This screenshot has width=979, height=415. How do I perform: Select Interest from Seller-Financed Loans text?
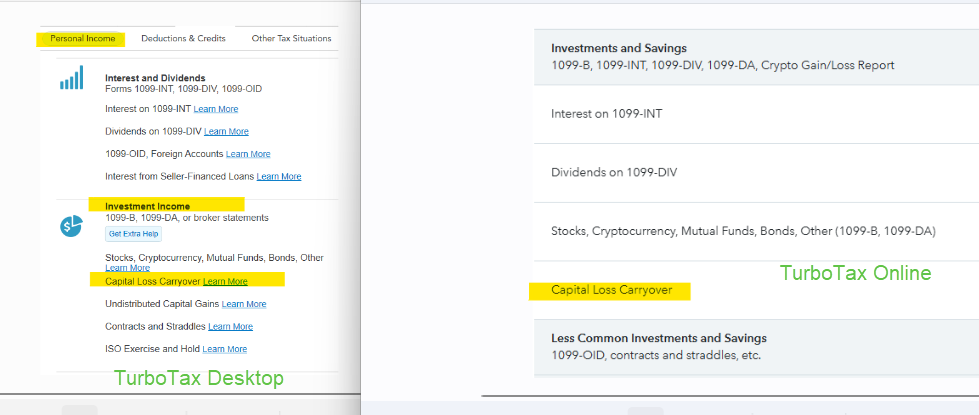[180, 177]
